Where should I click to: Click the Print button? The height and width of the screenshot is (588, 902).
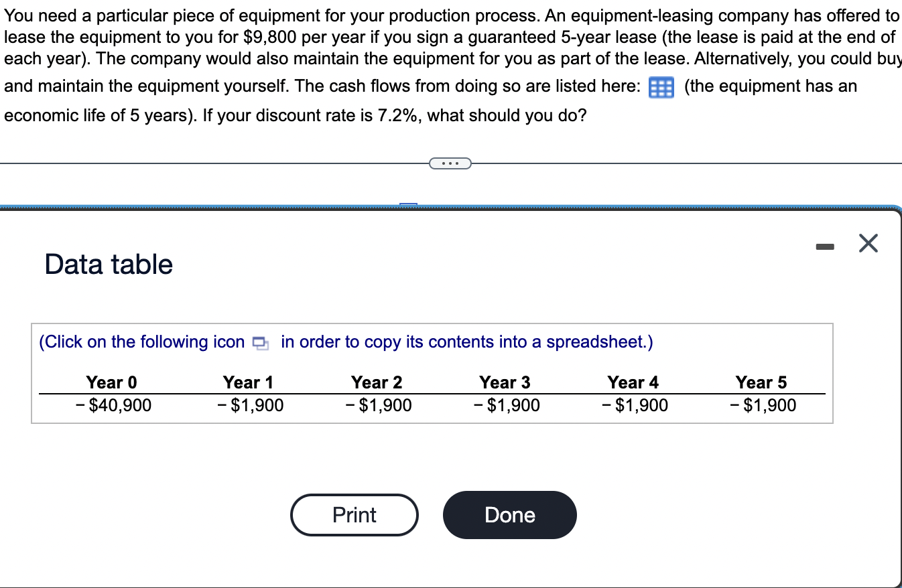click(354, 514)
